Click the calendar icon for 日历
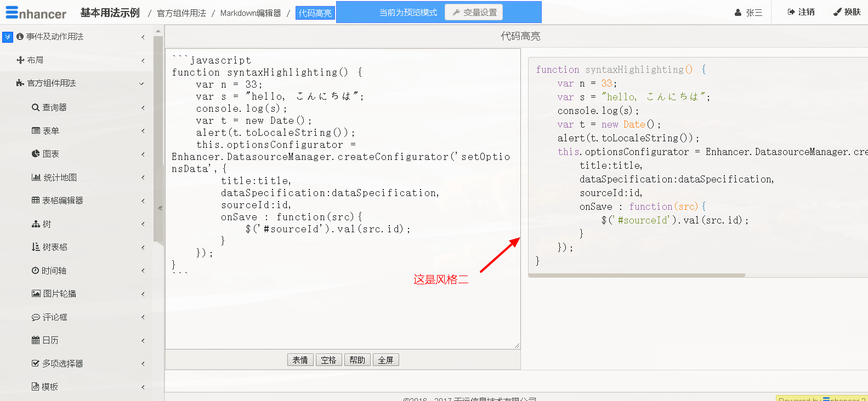 36,340
